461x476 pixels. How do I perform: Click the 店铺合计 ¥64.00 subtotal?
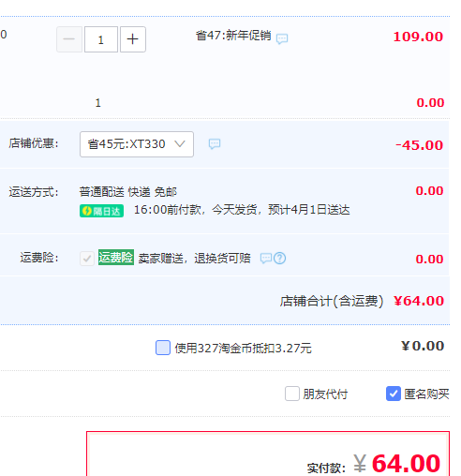419,301
